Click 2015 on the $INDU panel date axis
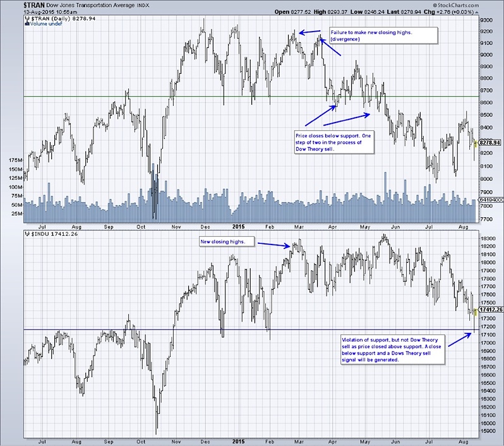The image size is (504, 446). point(238,442)
